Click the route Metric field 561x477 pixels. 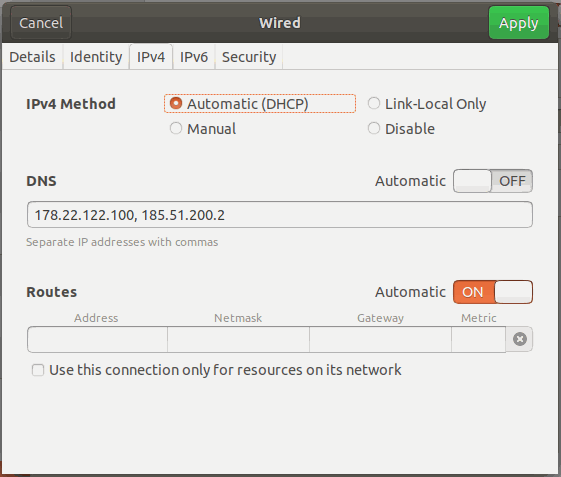tap(479, 339)
